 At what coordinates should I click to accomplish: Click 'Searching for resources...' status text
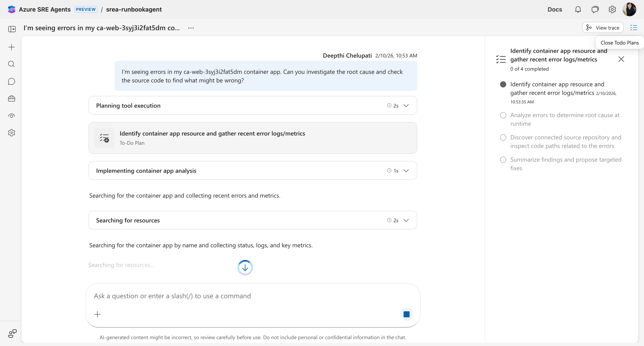pyautogui.click(x=121, y=265)
